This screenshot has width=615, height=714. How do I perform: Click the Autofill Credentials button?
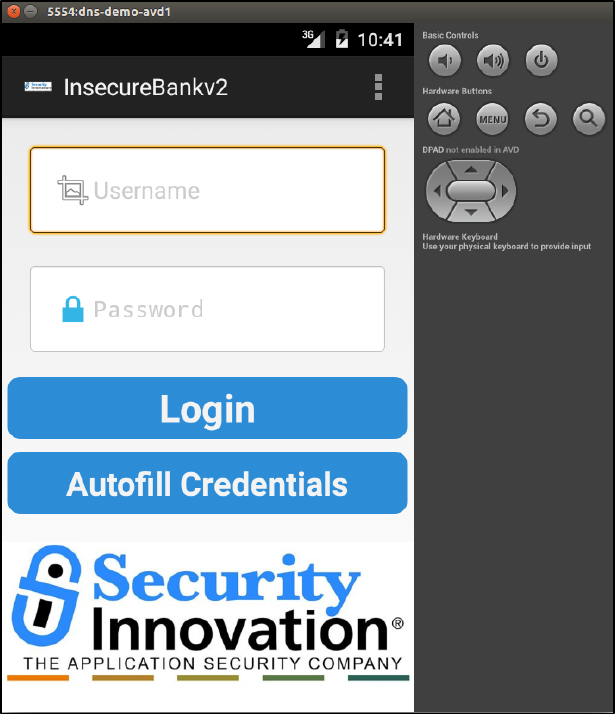tap(208, 483)
